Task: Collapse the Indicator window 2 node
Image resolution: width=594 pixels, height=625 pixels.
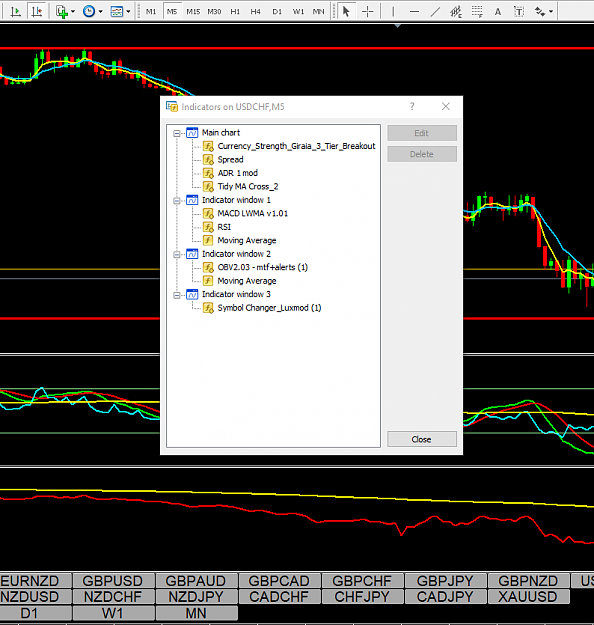Action: tap(177, 254)
